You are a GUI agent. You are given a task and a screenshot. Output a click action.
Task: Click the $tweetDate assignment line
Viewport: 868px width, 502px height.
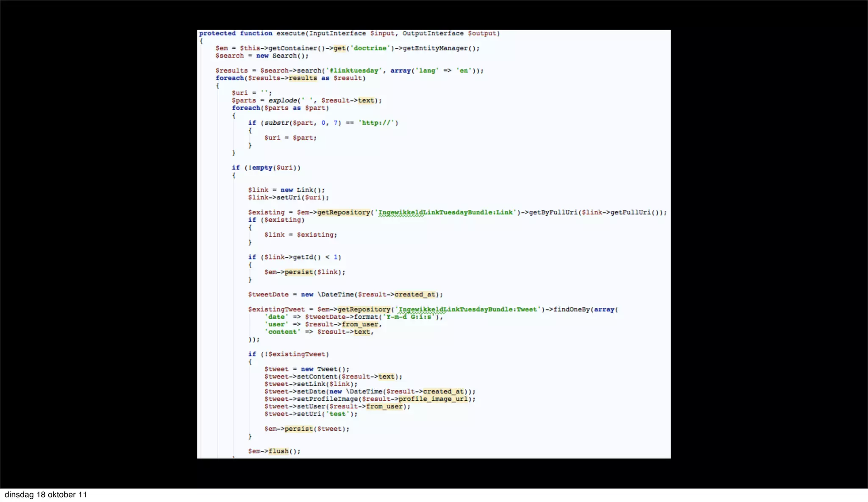point(345,295)
